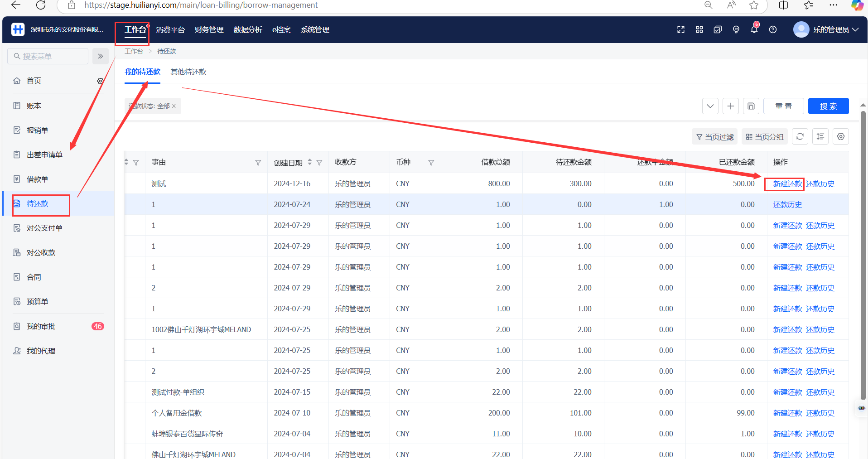The height and width of the screenshot is (459, 868).
Task: Filter the 创建日期 column
Action: coord(319,163)
